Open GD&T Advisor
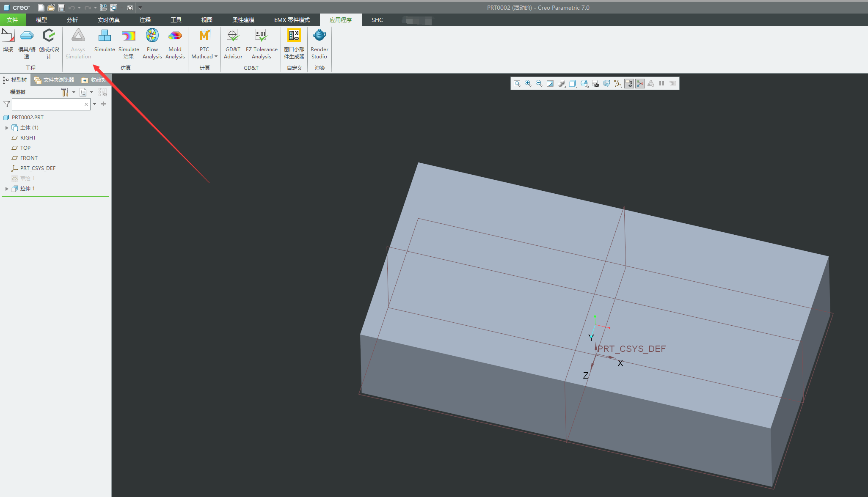The image size is (868, 497). (233, 44)
